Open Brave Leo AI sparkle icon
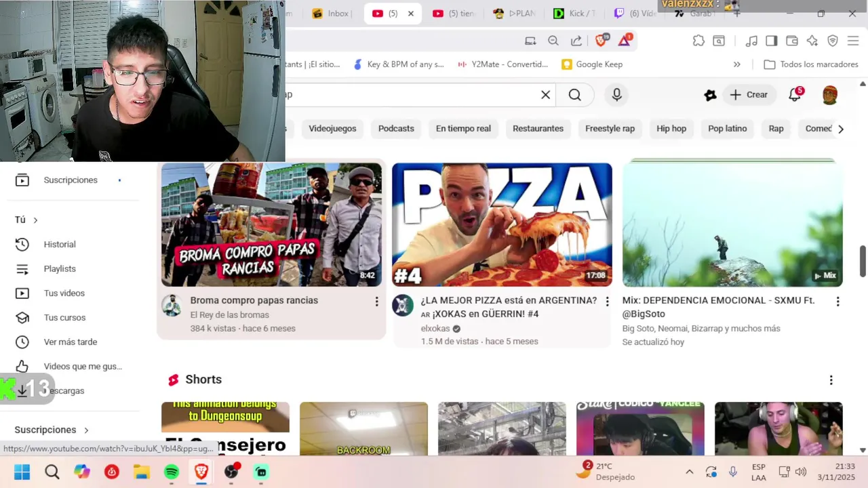 click(x=812, y=41)
